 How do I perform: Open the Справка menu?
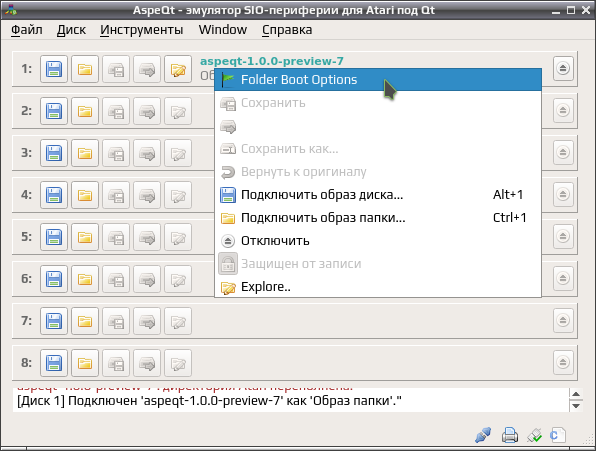tap(287, 30)
